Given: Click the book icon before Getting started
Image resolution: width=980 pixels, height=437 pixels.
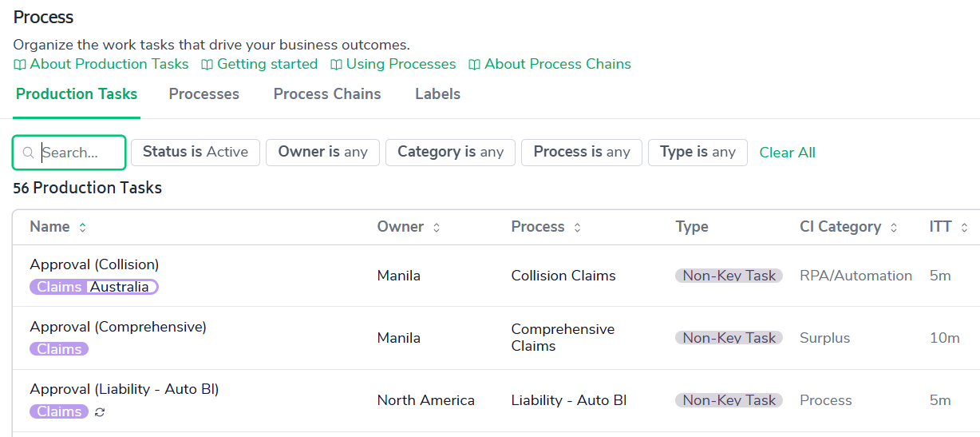Looking at the screenshot, I should coord(207,65).
